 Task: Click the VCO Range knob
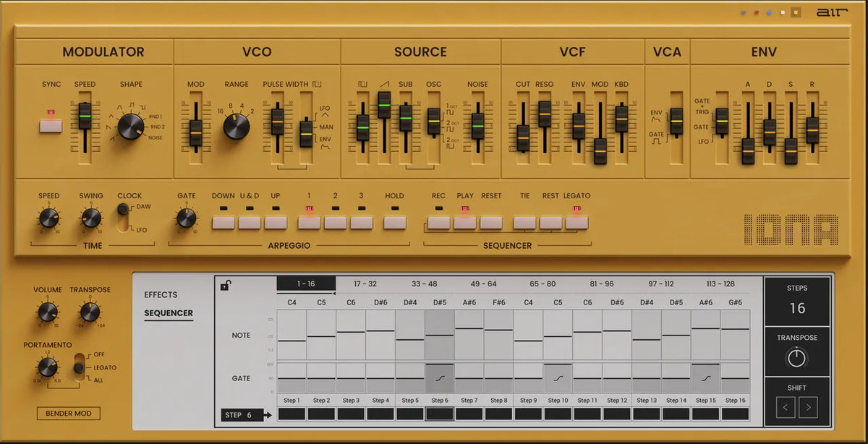[237, 126]
